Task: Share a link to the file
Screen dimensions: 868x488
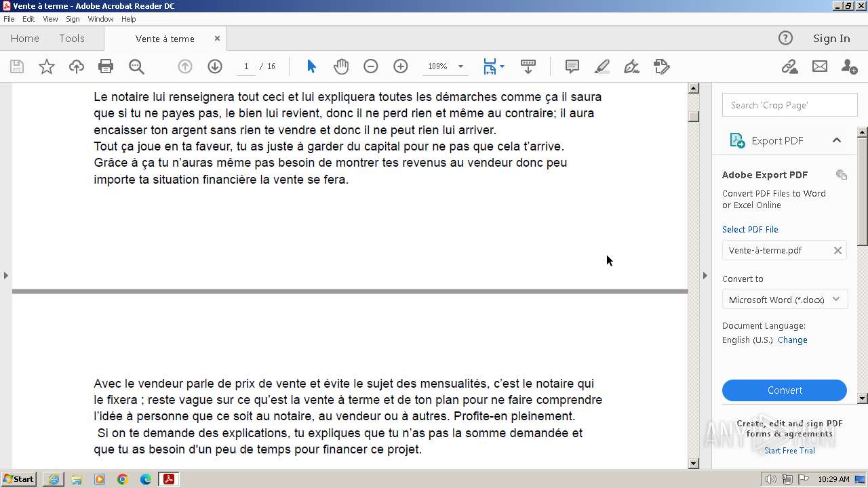Action: 789,66
